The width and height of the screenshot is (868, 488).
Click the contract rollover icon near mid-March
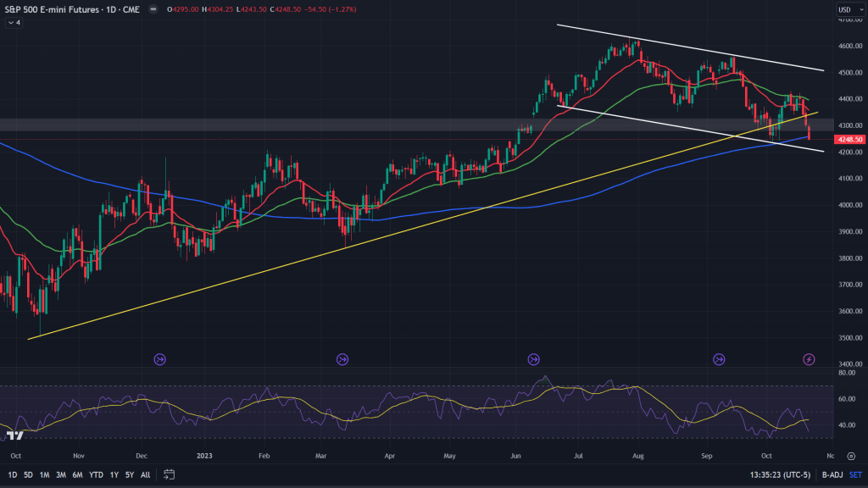(342, 359)
